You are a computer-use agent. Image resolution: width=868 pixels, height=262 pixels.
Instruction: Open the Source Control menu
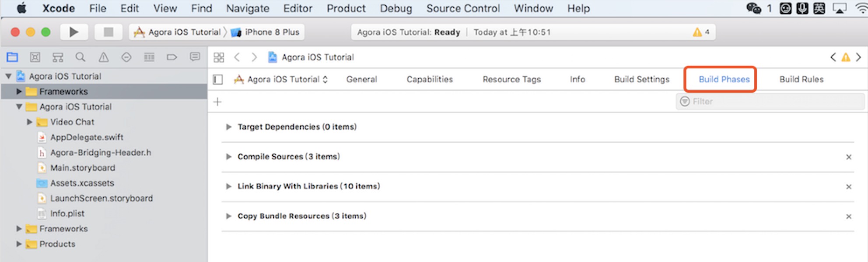(463, 8)
